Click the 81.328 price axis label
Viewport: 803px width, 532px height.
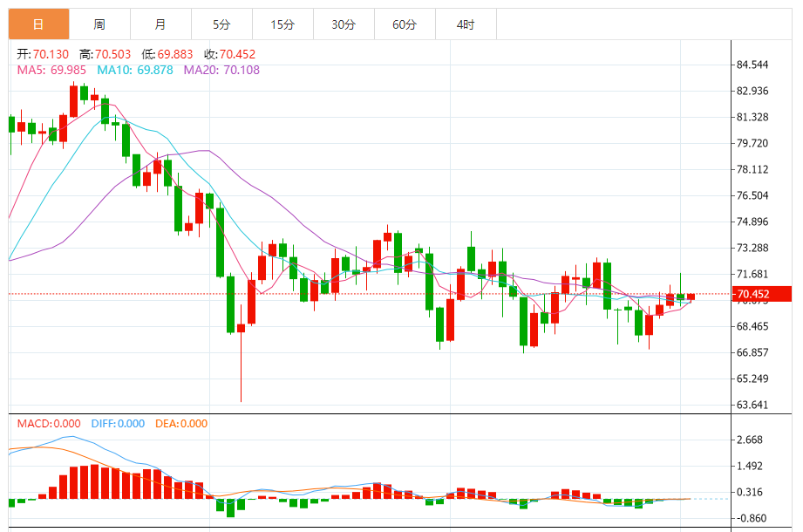coord(752,117)
